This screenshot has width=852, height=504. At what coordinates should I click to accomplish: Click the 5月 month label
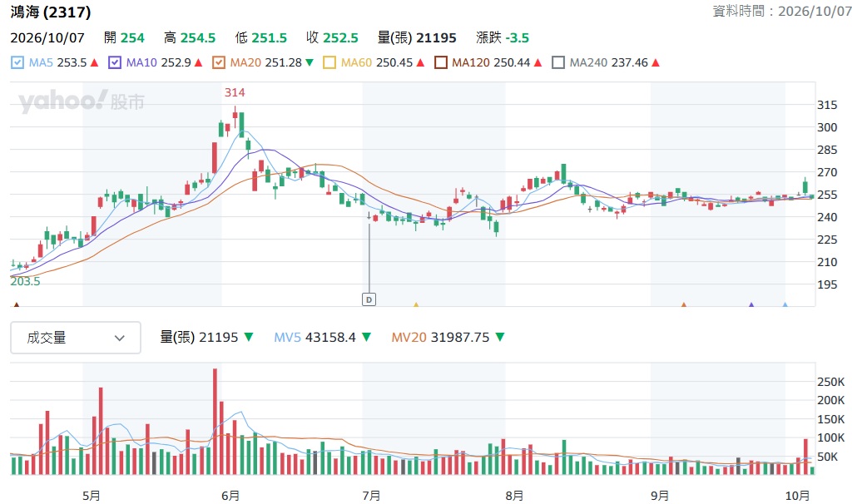coord(92,496)
